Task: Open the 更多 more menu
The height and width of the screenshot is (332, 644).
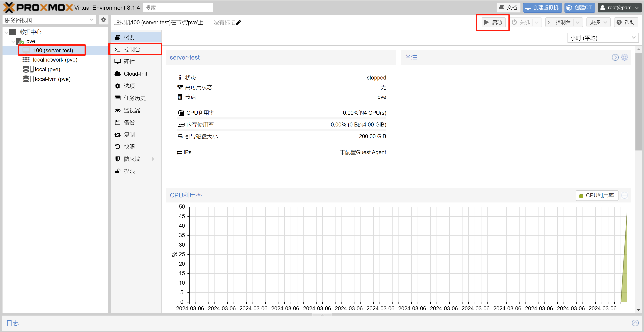Action: [598, 22]
